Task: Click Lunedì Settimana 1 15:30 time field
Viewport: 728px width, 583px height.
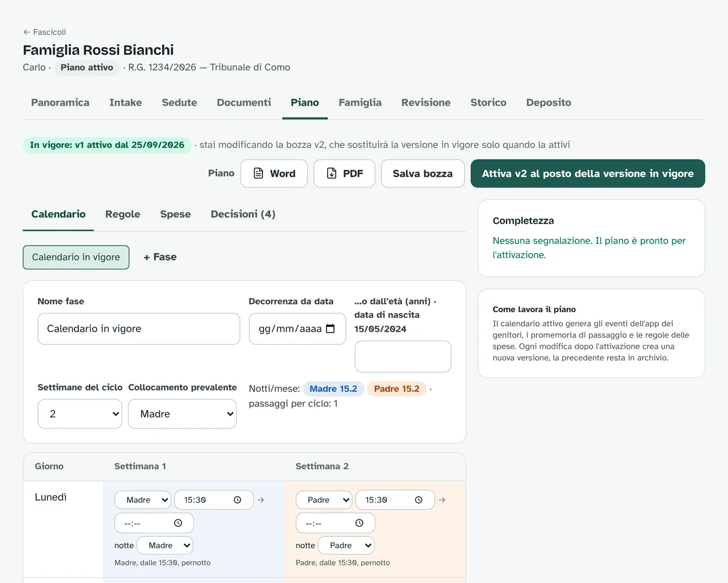Action: (x=214, y=500)
